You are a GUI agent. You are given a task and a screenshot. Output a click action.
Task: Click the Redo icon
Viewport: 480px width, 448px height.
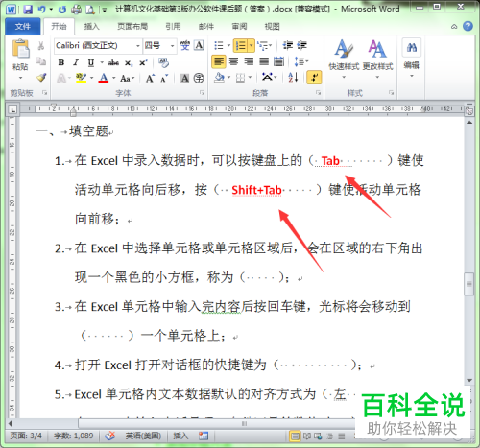[62, 10]
